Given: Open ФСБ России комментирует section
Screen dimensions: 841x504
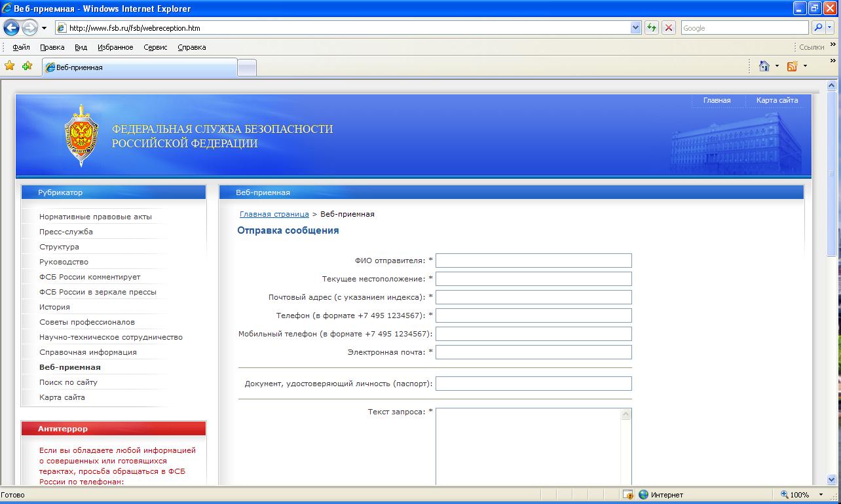Looking at the screenshot, I should 90,277.
